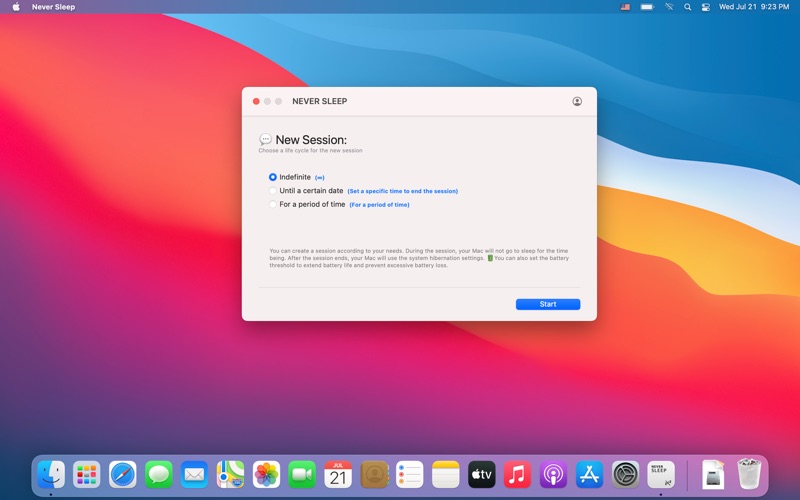Open Launchpad from the Dock
This screenshot has width=800, height=500.
tap(87, 474)
